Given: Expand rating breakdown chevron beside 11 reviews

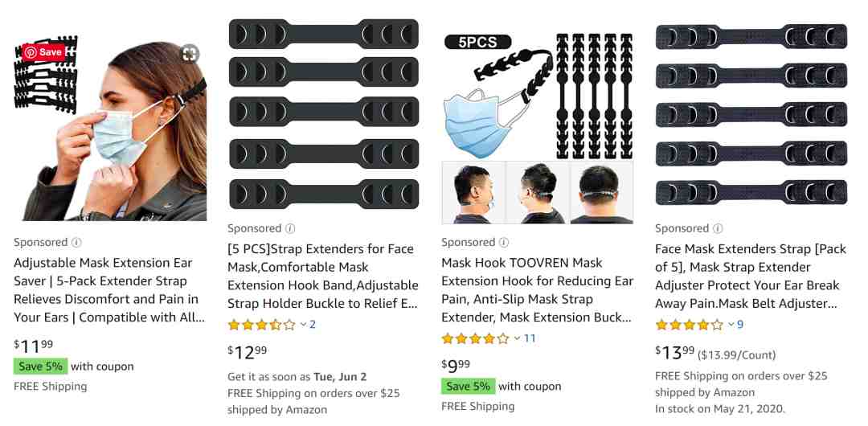Looking at the screenshot, I should (x=517, y=338).
